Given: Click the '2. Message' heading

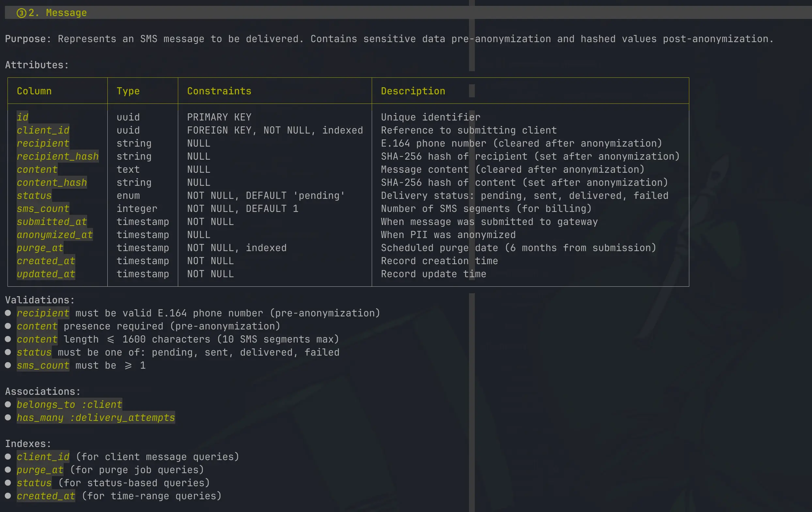Looking at the screenshot, I should [x=58, y=13].
